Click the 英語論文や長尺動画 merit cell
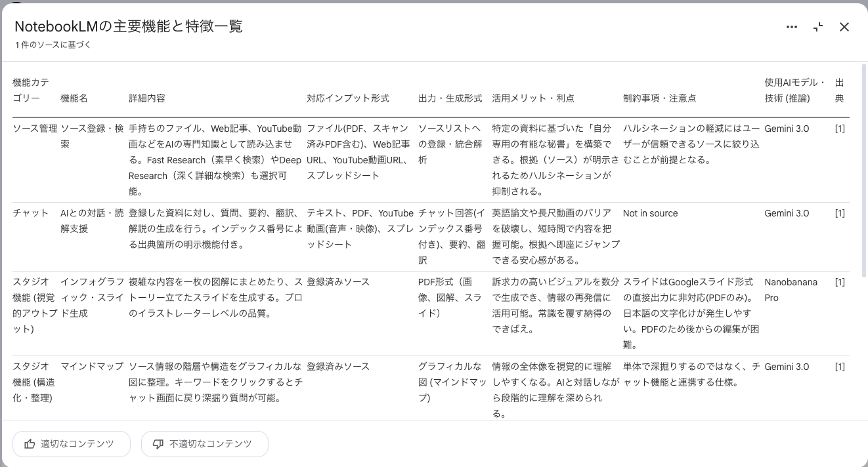The width and height of the screenshot is (868, 467). point(555,237)
